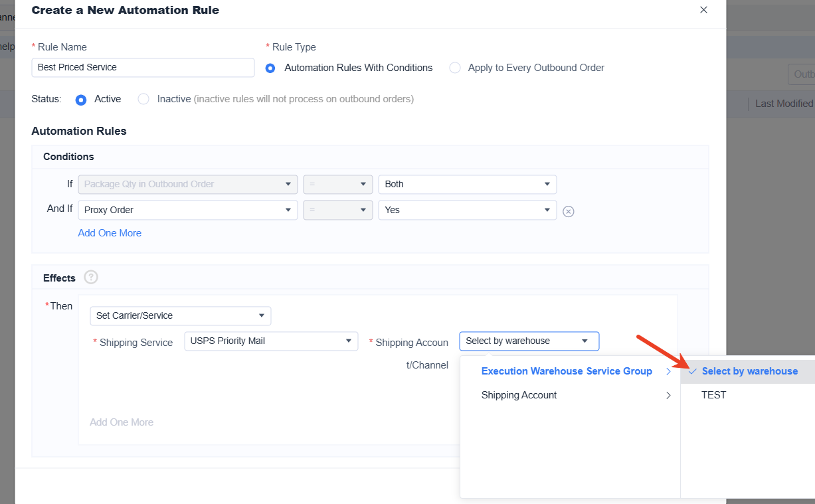Open the Proxy Order condition dropdown
815x504 pixels.
[x=188, y=210]
